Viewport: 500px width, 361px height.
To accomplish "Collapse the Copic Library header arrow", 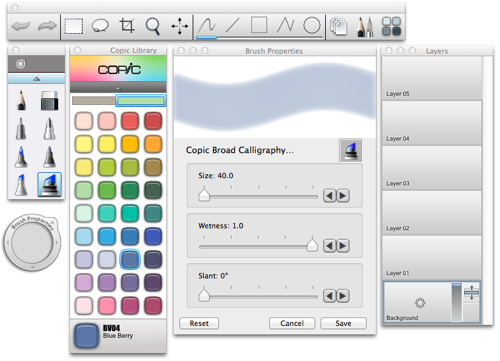I will (118, 87).
